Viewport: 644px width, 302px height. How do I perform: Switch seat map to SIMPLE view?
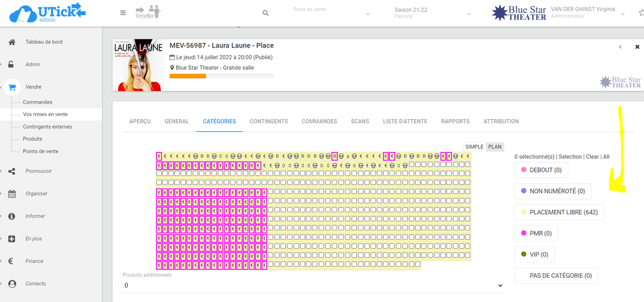(474, 147)
